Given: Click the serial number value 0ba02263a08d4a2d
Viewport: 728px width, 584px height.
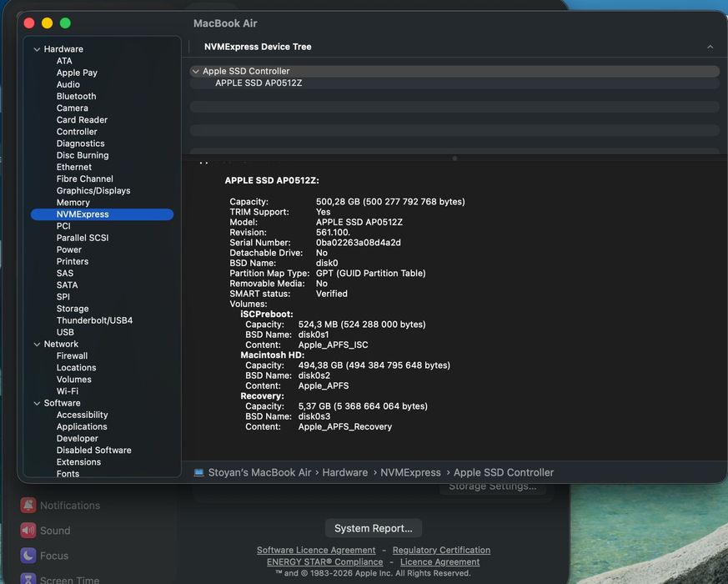Looking at the screenshot, I should click(358, 243).
